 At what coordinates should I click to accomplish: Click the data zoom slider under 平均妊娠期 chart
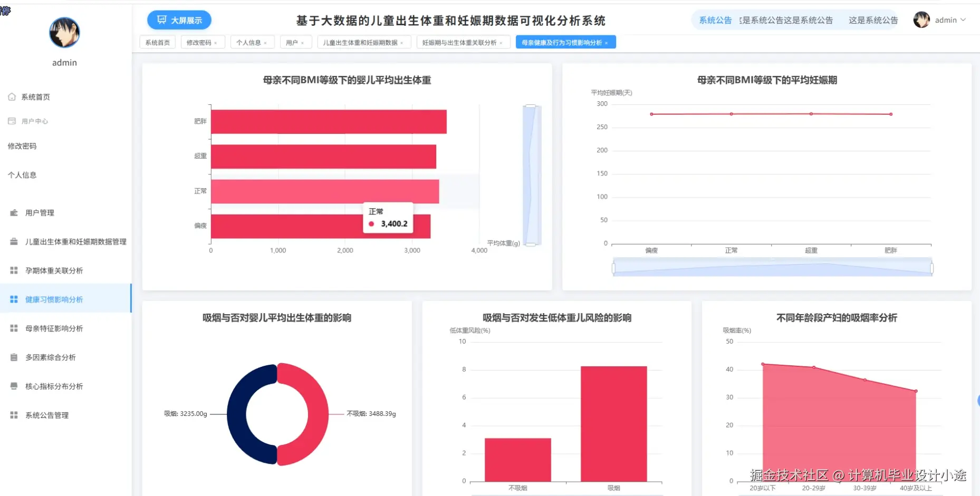[772, 267]
